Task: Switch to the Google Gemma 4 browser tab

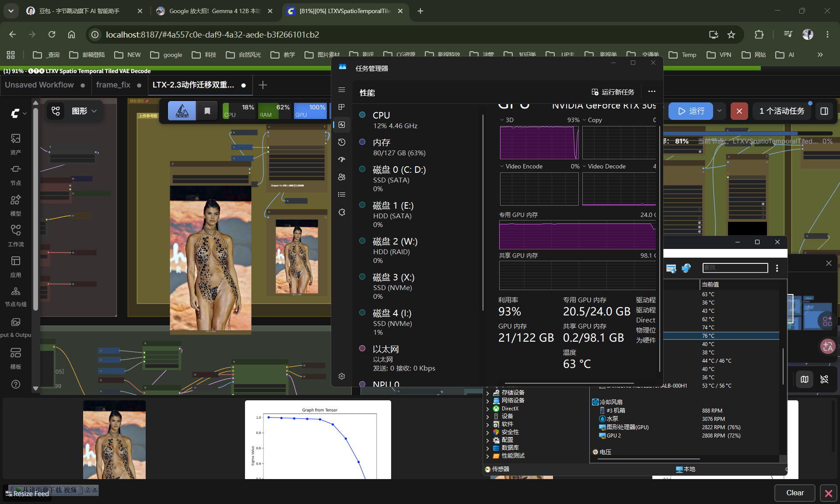Action: 215,11
